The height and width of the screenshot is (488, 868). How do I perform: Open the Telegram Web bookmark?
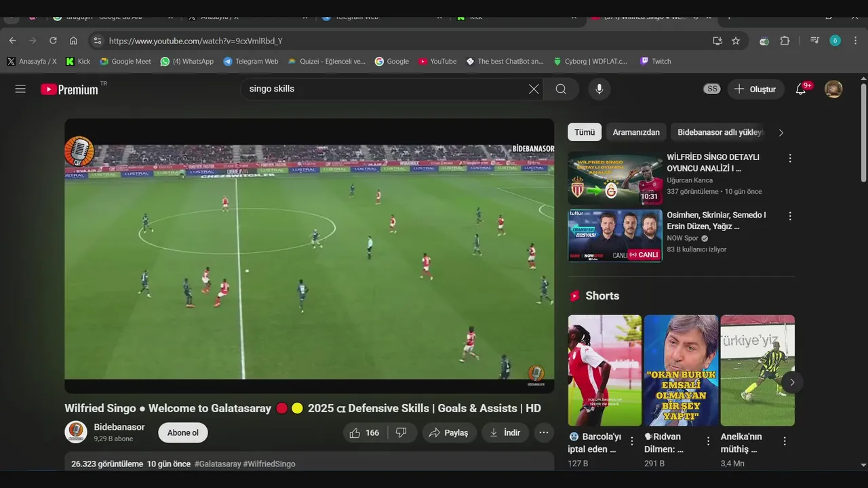[x=251, y=61]
